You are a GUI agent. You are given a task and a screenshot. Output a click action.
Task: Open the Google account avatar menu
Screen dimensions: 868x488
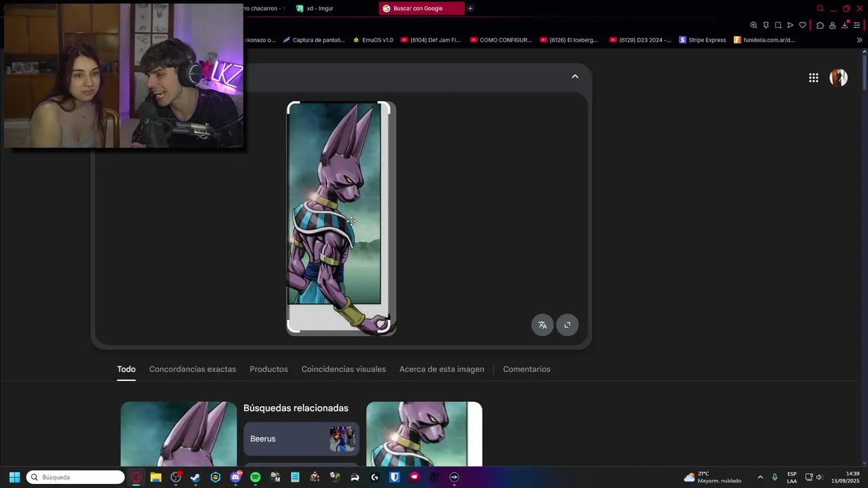point(839,77)
